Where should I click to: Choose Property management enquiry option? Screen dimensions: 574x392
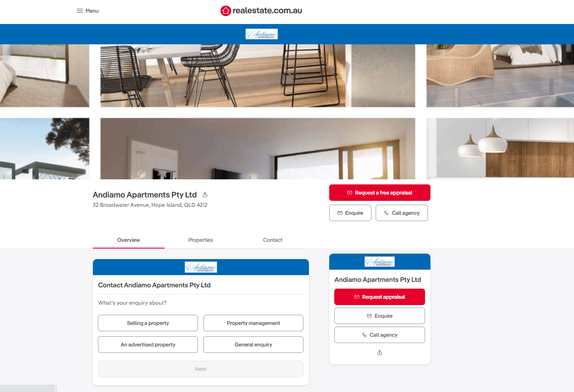pos(253,323)
